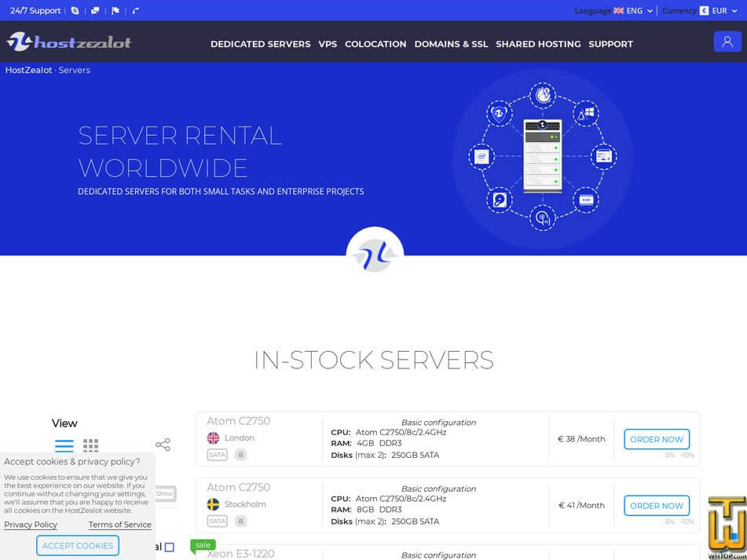Click HostZealot in the breadcrumb
The width and height of the screenshot is (747, 560).
[x=28, y=70]
